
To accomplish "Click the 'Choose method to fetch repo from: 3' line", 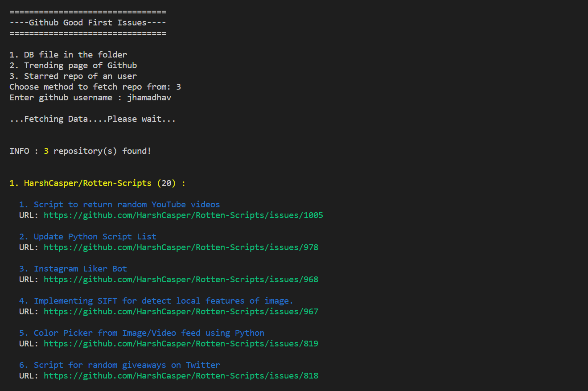I will (95, 87).
